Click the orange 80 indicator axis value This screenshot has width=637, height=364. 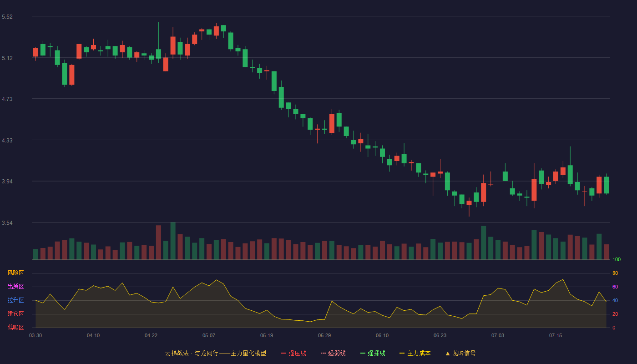click(x=615, y=273)
